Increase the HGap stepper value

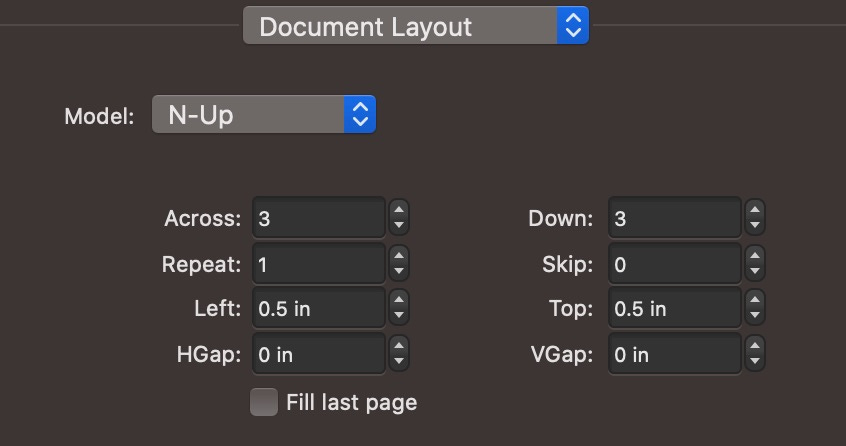pyautogui.click(x=399, y=347)
